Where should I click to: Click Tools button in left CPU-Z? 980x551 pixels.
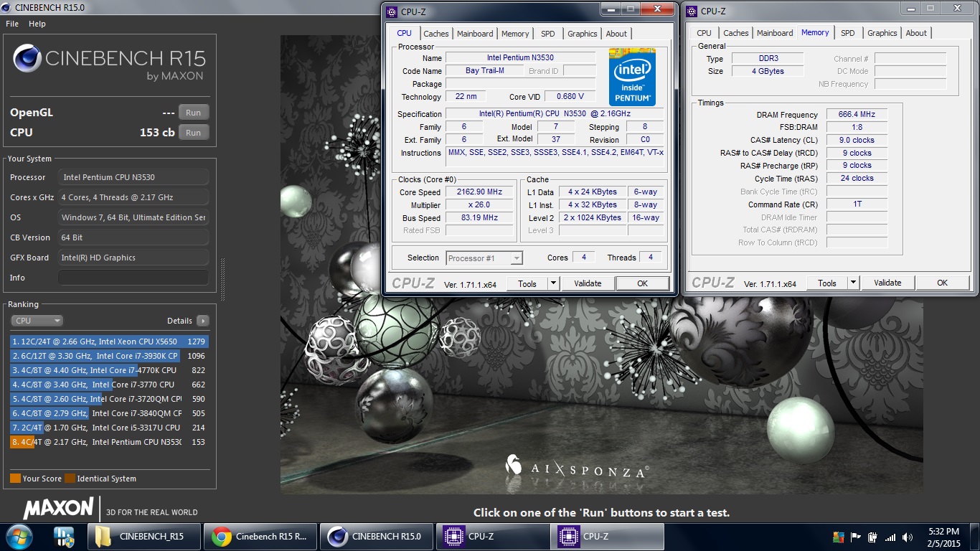(527, 283)
